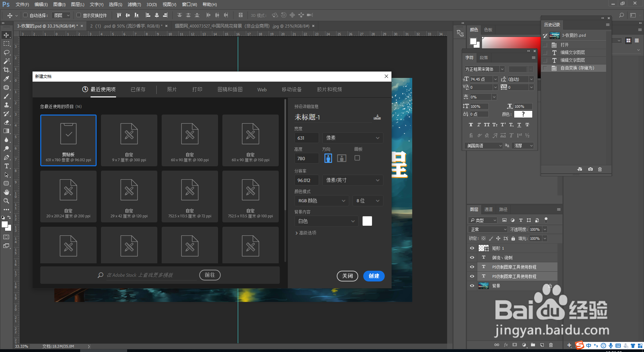Choose portrait orientation icon

[x=328, y=158]
